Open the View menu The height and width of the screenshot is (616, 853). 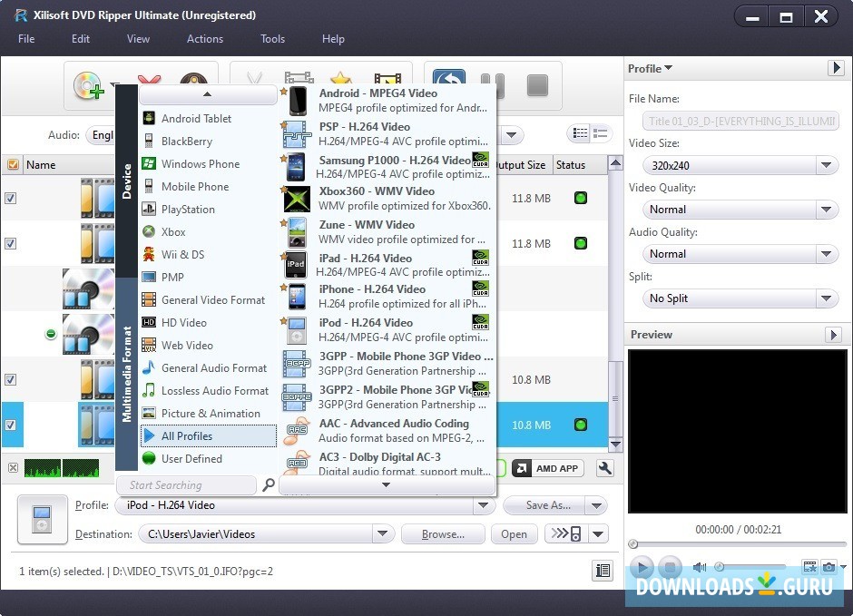click(138, 39)
